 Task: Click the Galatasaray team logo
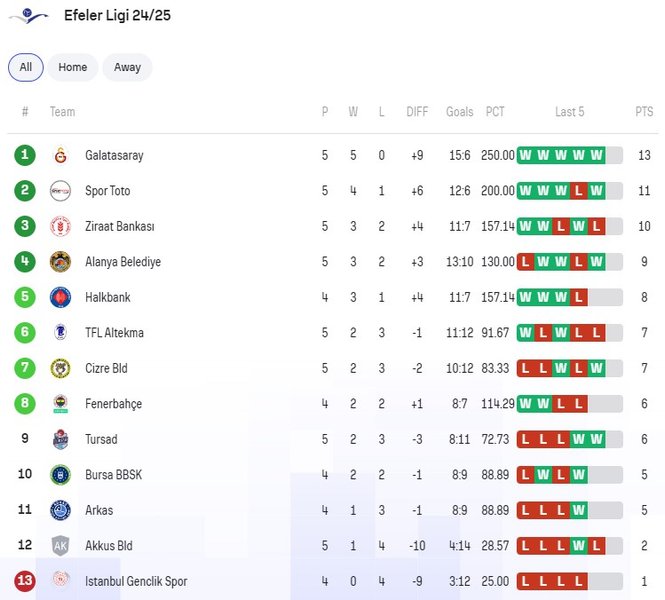[x=60, y=156]
